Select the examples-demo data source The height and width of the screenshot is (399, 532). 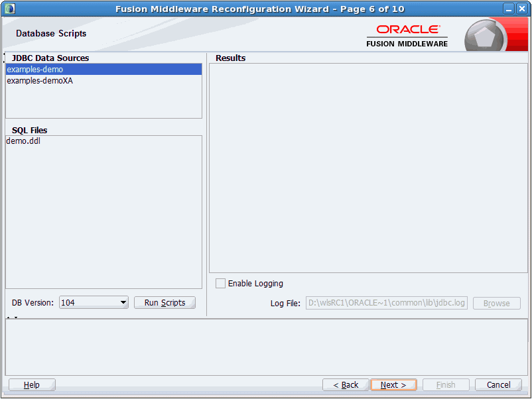point(104,70)
